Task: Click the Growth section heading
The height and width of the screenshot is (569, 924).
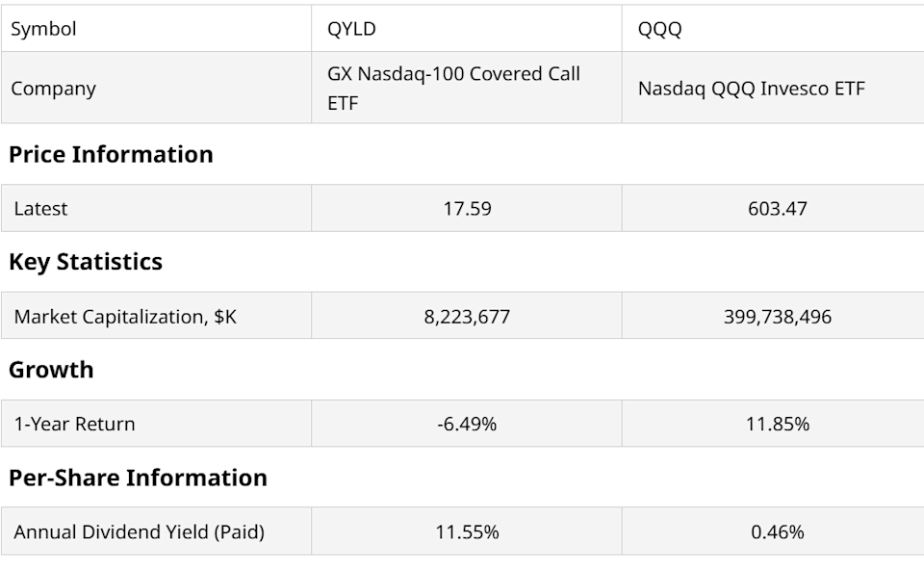Action: pyautogui.click(x=51, y=370)
